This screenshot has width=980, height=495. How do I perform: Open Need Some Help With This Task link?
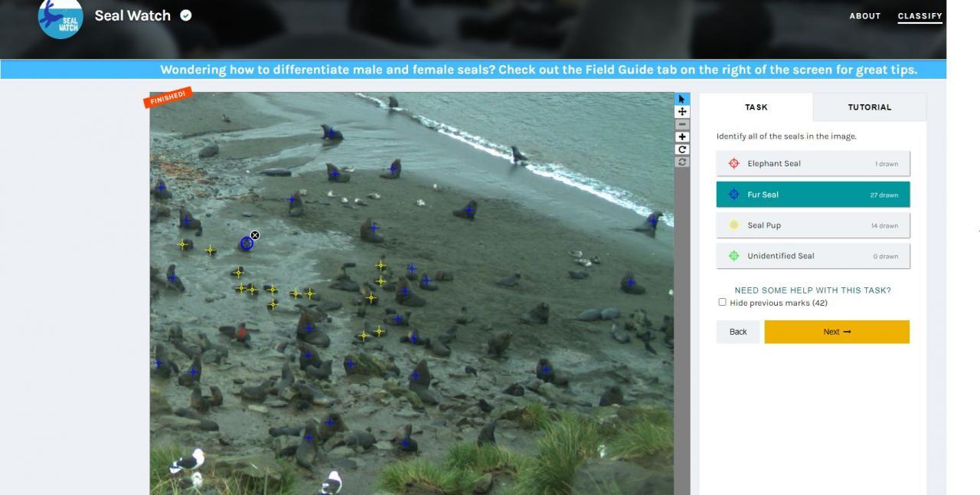(x=812, y=290)
